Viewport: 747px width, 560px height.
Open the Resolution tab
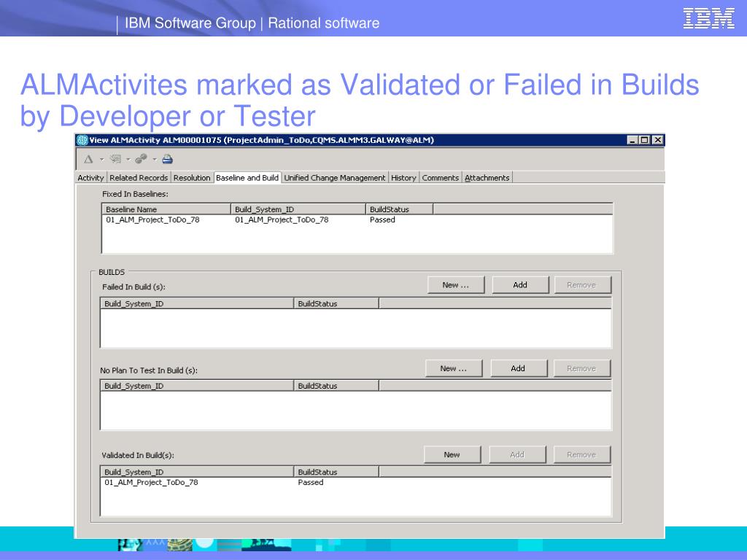pyautogui.click(x=192, y=178)
